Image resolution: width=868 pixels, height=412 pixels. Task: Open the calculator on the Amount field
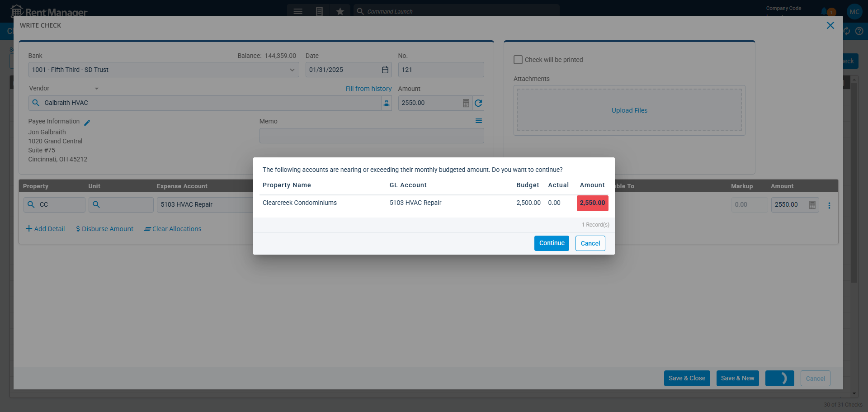click(x=466, y=103)
